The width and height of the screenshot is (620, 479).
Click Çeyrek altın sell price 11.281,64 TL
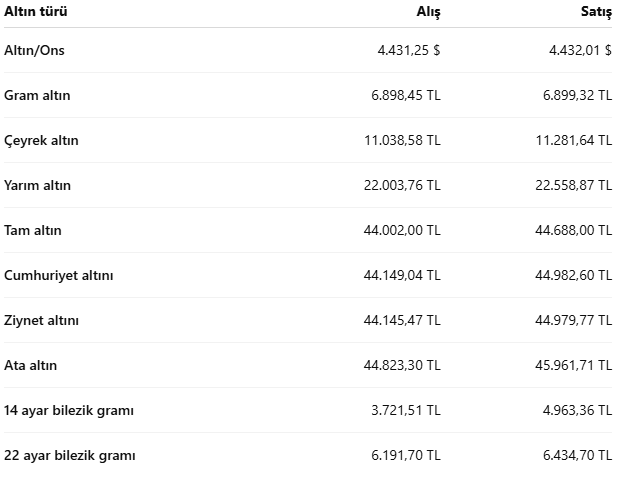tap(574, 140)
